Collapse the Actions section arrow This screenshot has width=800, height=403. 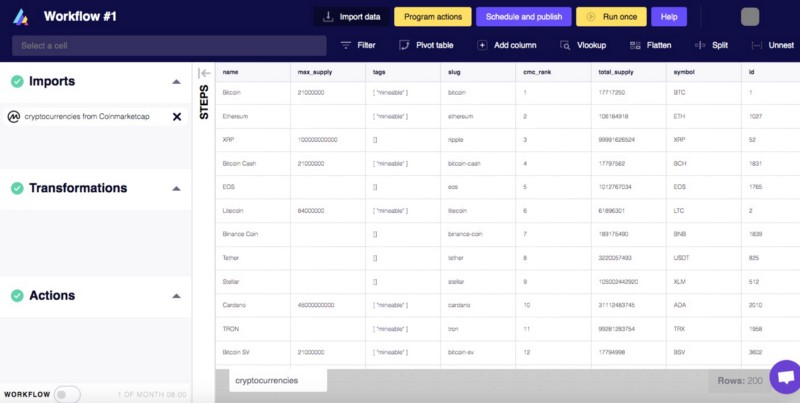[x=176, y=296]
